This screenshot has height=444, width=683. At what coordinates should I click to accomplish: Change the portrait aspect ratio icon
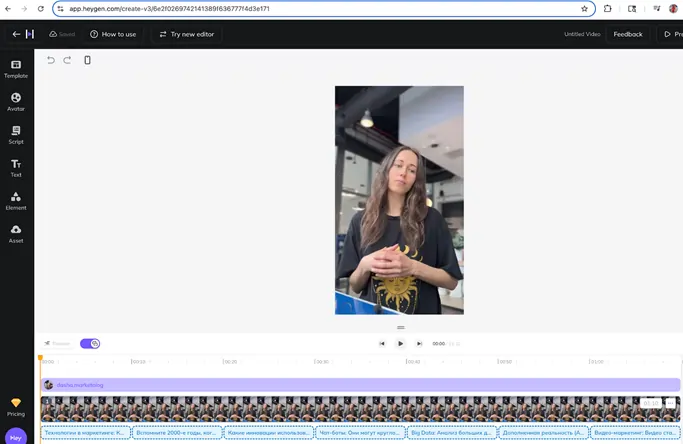pos(87,60)
